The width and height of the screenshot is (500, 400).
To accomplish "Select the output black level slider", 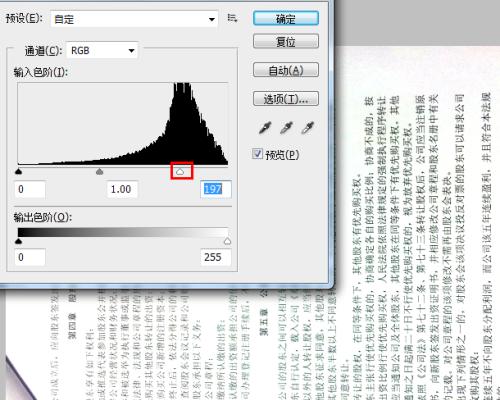I will (19, 241).
